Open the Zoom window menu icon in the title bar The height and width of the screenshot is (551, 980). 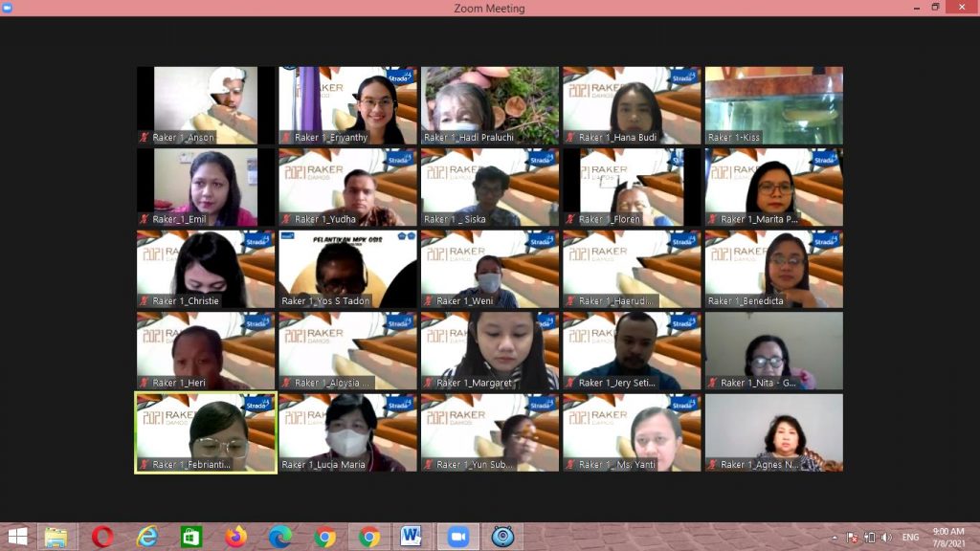pyautogui.click(x=8, y=8)
